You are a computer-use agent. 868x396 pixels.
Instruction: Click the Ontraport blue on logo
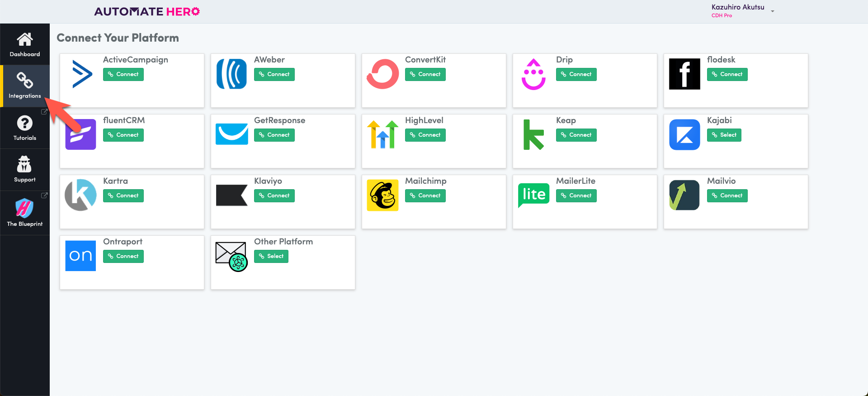click(x=80, y=256)
